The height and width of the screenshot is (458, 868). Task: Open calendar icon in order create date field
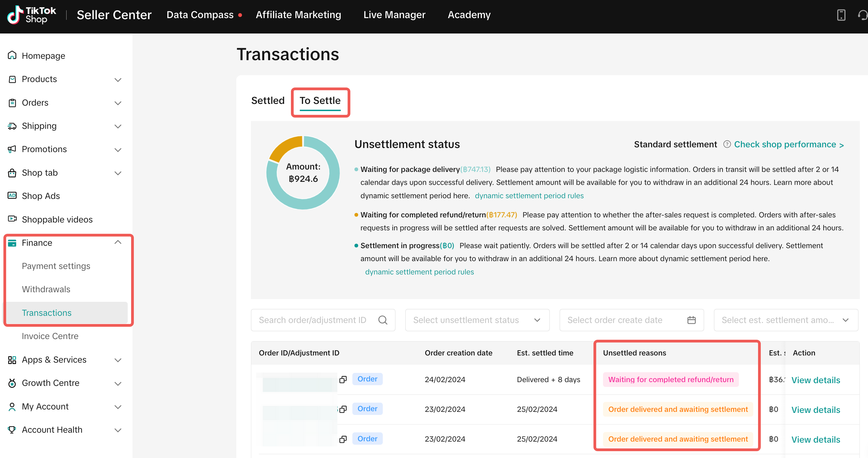[691, 320]
